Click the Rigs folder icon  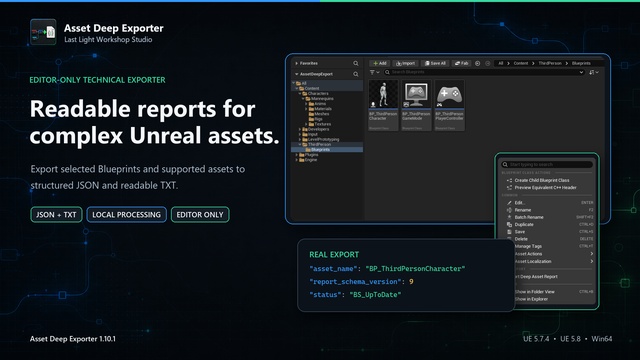click(x=311, y=119)
